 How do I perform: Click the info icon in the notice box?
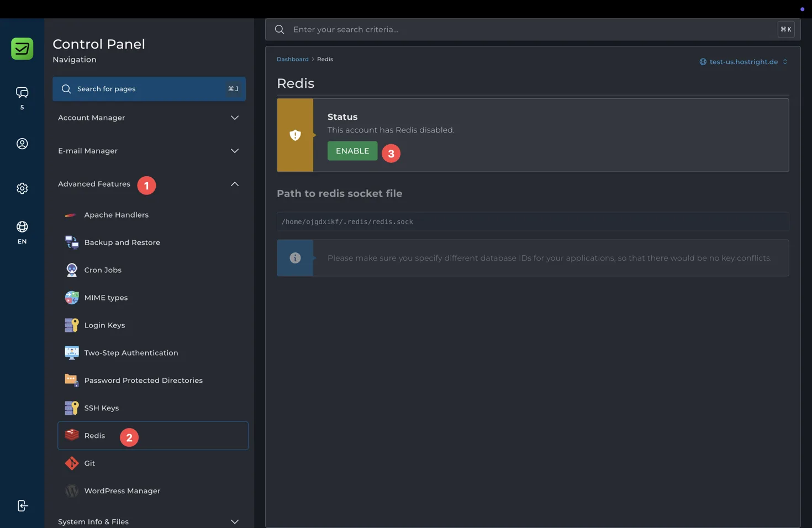click(x=295, y=258)
